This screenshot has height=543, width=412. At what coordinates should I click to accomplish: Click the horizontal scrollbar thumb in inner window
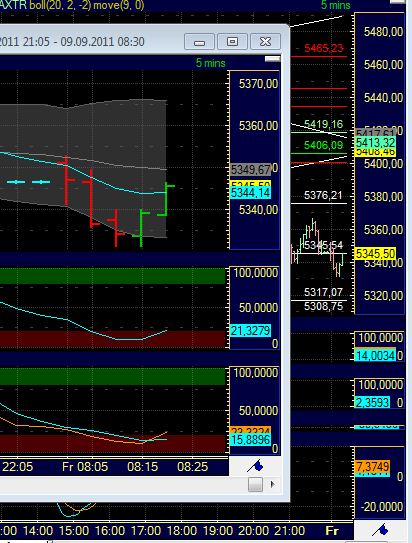(x=255, y=484)
